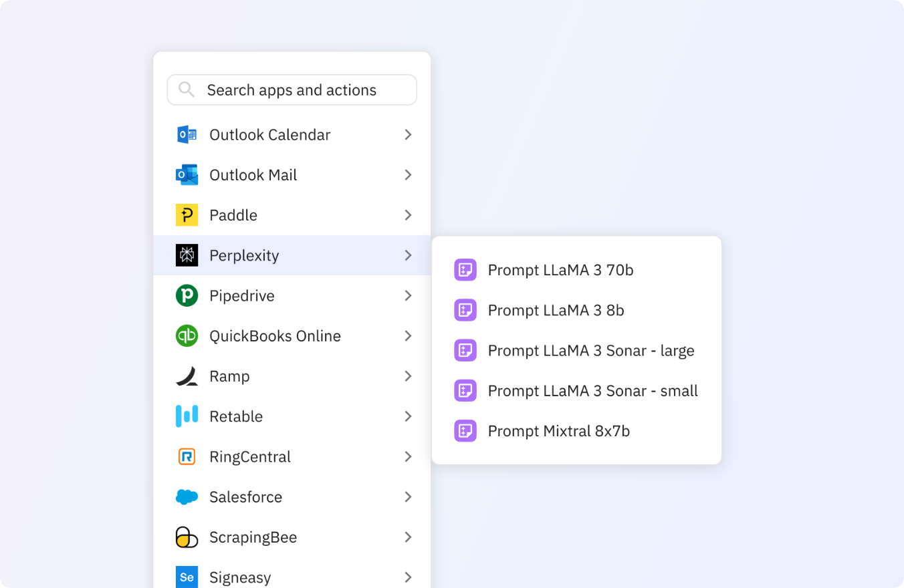Click the Salesforce cloud icon
904x588 pixels.
pos(187,496)
